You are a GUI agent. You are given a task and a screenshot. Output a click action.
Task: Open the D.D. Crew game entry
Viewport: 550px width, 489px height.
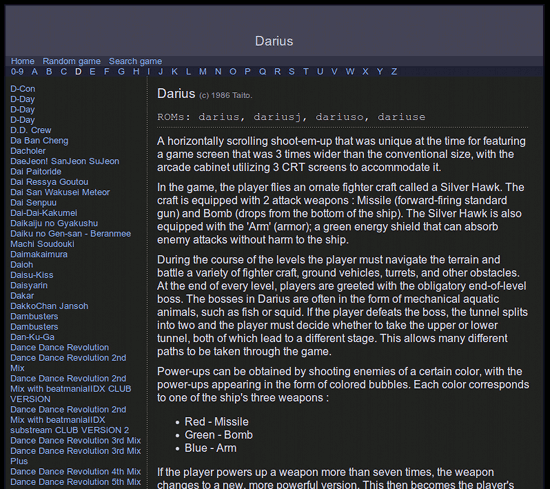click(31, 130)
